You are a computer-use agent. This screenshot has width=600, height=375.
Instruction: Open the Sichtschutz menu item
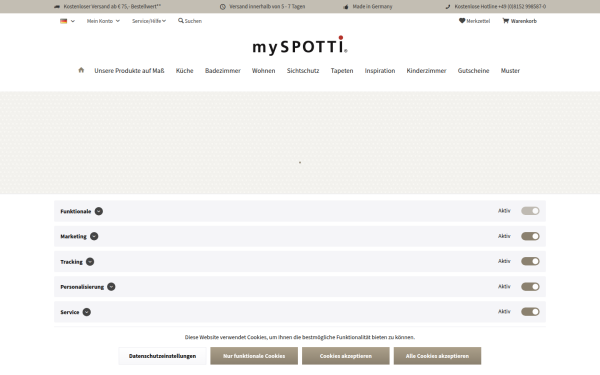303,70
